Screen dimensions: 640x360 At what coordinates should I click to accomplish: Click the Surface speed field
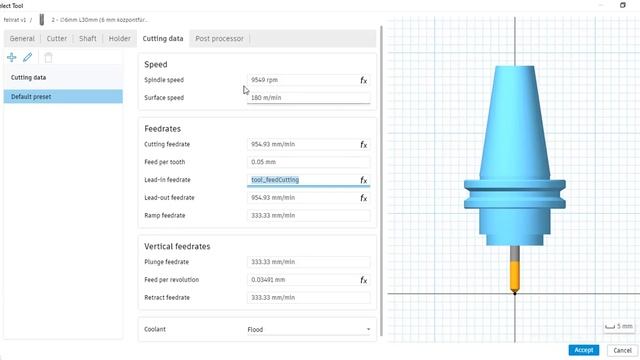coord(309,98)
